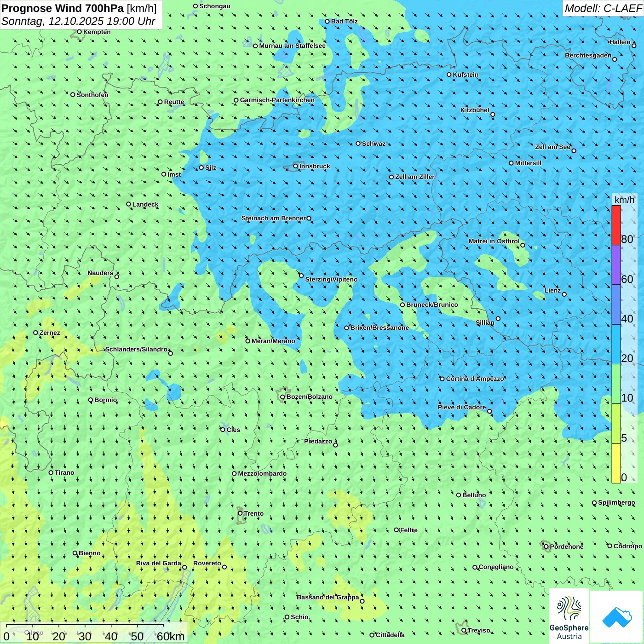The width and height of the screenshot is (644, 644).
Task: Click the Kufstein city marker
Action: [449, 75]
